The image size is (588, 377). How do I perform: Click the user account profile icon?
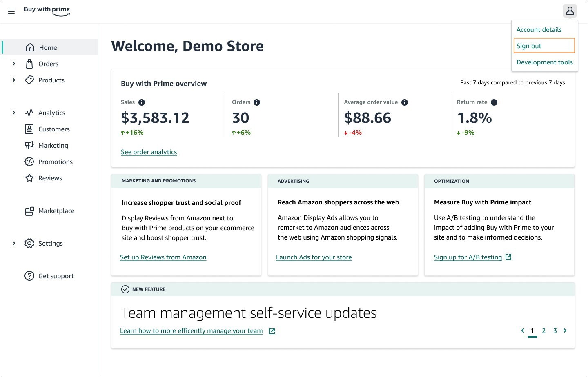pyautogui.click(x=570, y=11)
